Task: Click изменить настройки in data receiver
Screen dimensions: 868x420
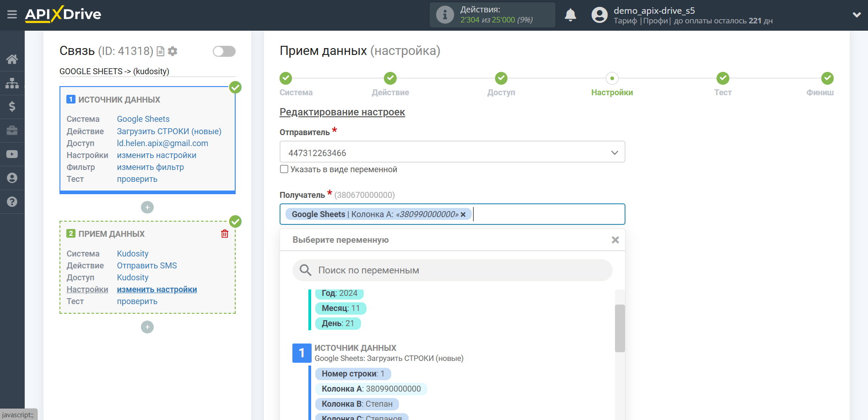Action: 157,289
